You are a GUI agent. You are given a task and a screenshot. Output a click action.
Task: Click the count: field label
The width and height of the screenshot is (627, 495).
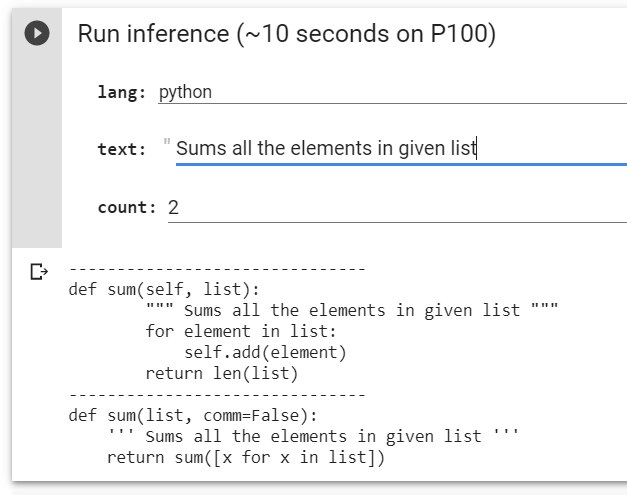127,208
